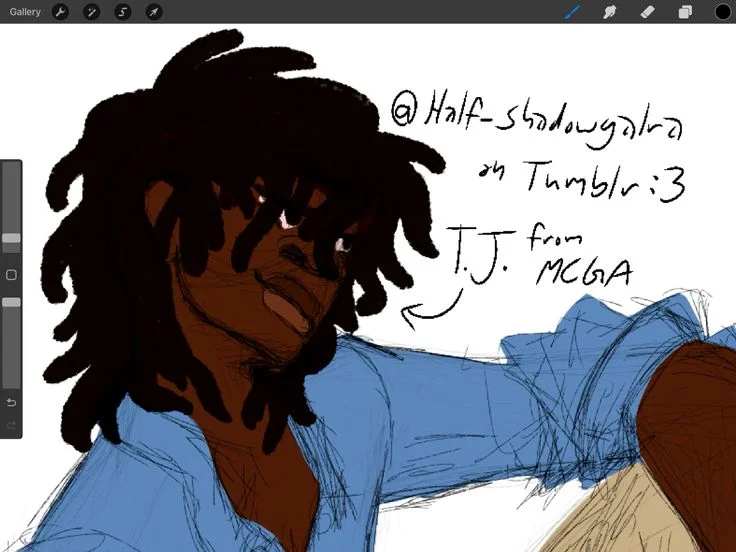Open the black color picker circle
Image resolution: width=736 pixels, height=552 pixels.
(723, 12)
